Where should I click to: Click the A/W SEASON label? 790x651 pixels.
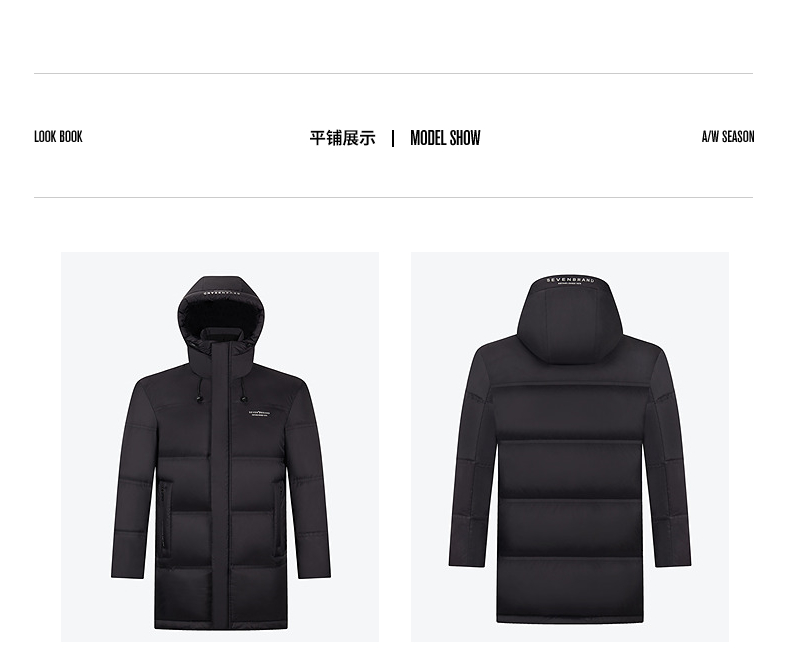728,137
